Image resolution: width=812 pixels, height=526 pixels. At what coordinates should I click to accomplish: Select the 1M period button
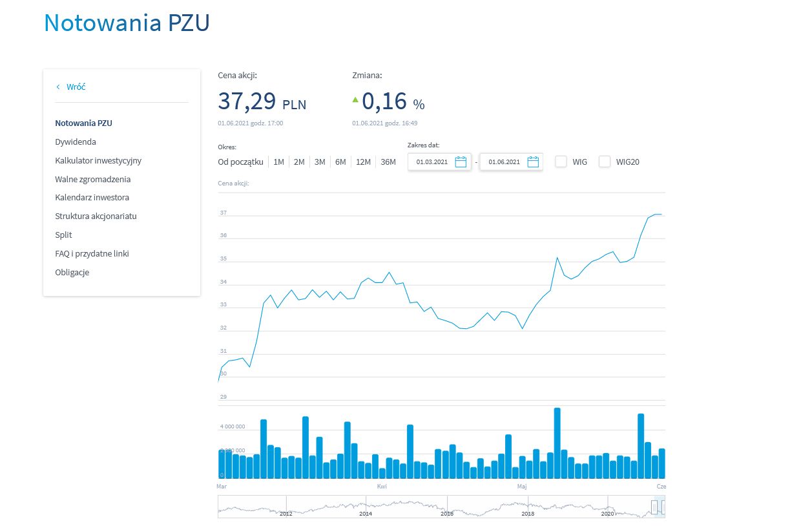(x=278, y=162)
